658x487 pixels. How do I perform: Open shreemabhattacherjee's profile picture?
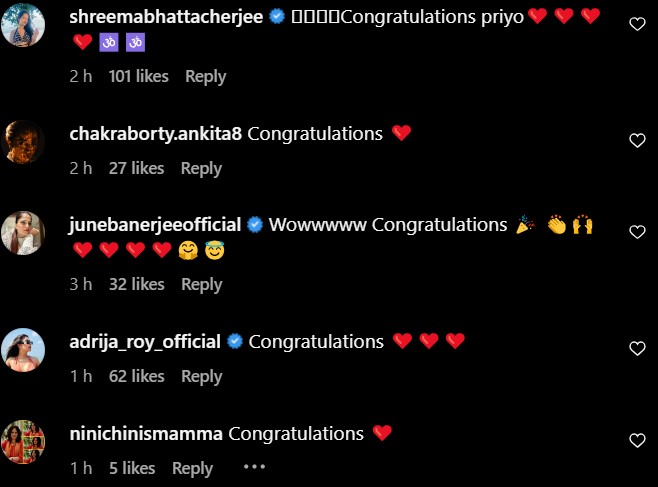click(x=23, y=25)
